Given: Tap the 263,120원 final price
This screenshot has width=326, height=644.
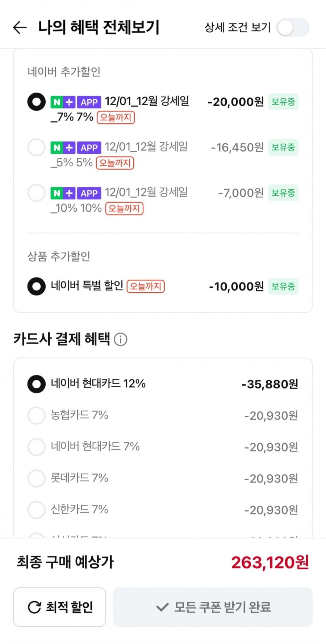Looking at the screenshot, I should pos(270,563).
